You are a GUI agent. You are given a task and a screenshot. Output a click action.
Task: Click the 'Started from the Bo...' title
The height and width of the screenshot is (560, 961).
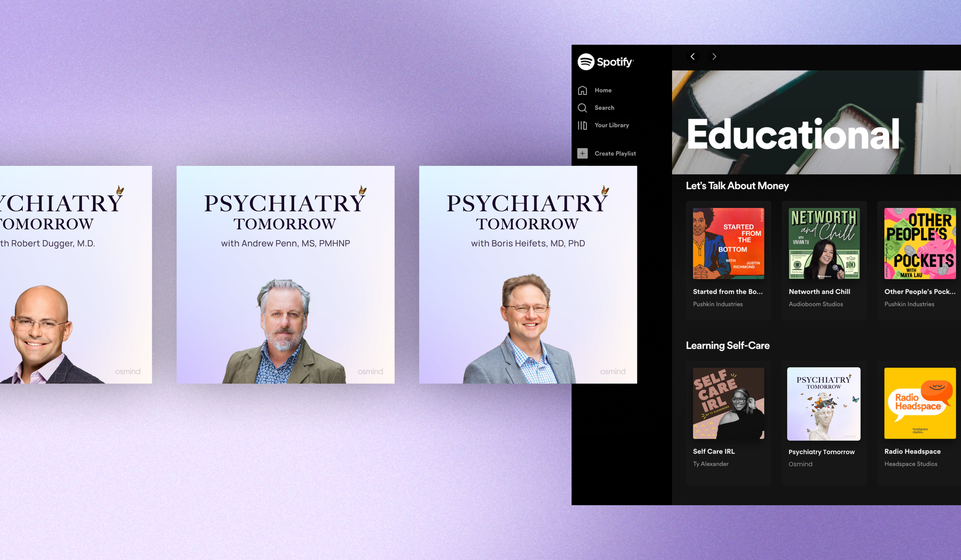coord(728,292)
